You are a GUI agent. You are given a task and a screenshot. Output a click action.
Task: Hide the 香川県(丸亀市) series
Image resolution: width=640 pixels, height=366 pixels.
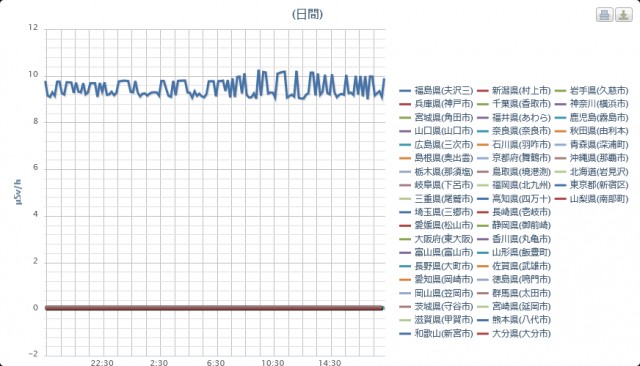[514, 239]
